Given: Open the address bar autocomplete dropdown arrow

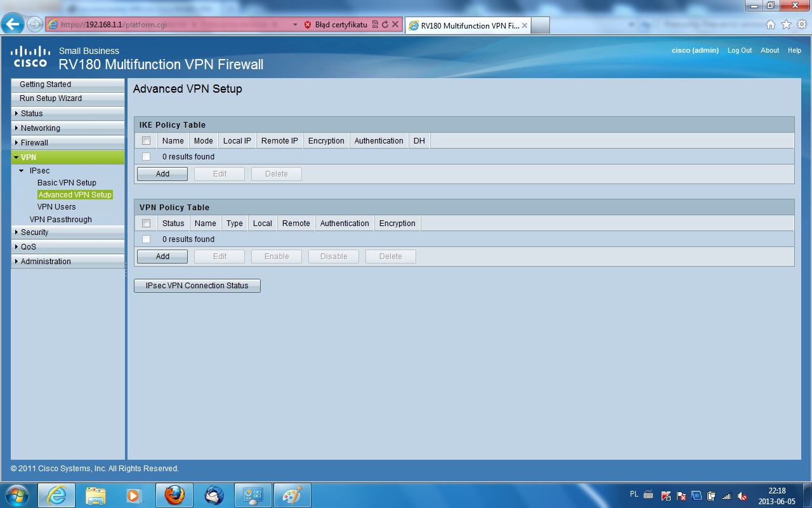Looking at the screenshot, I should coord(295,25).
